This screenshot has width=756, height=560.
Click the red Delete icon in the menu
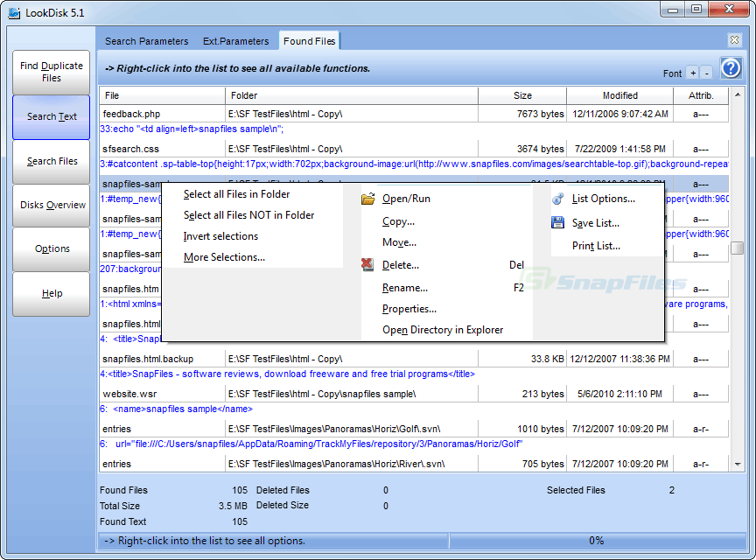pos(367,264)
